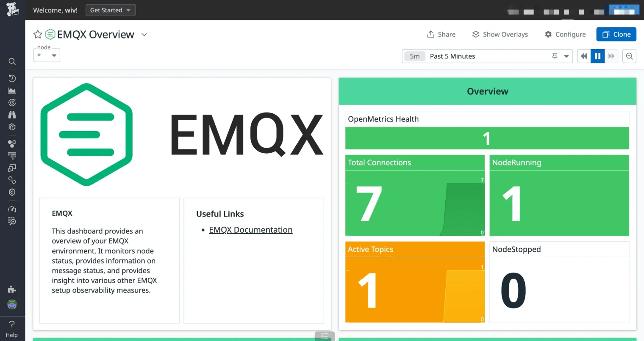Open the Service Map hexagons sidebar icon
Screen dimensions: 644x341
pos(12,143)
